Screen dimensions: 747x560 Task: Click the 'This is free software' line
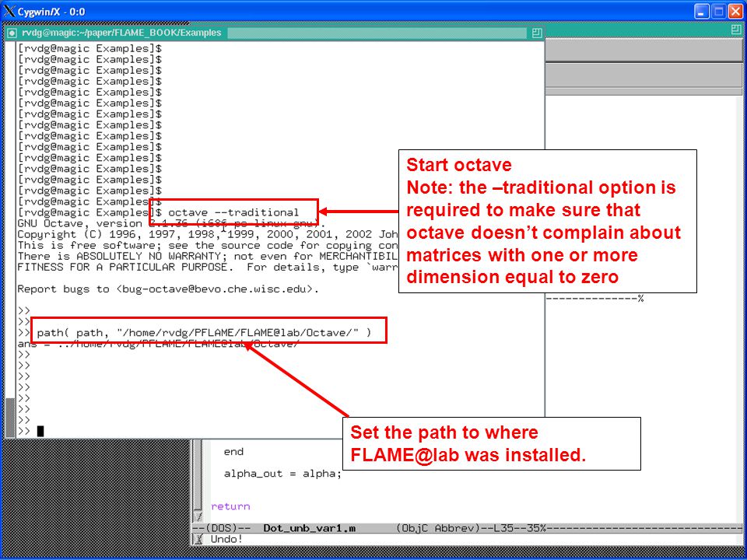point(207,245)
